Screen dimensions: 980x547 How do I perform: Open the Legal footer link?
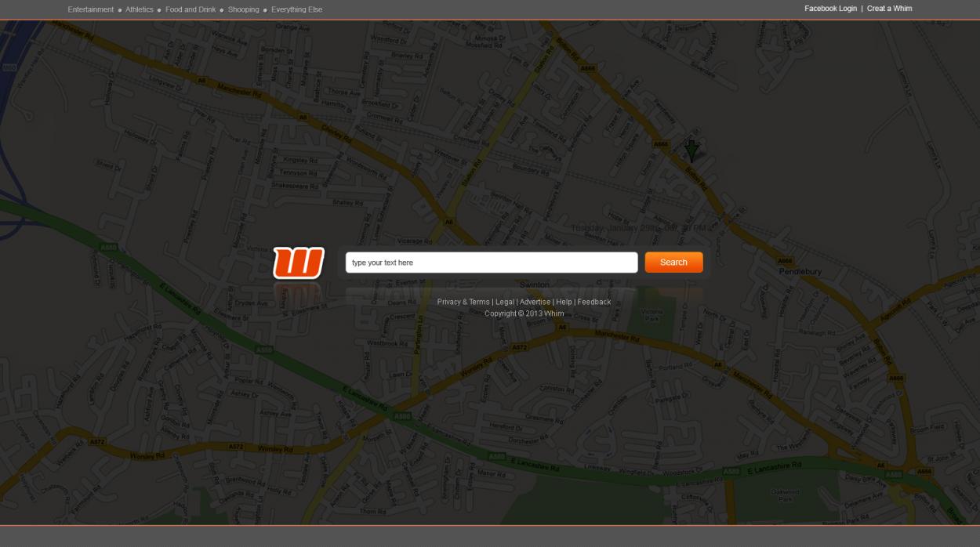505,302
